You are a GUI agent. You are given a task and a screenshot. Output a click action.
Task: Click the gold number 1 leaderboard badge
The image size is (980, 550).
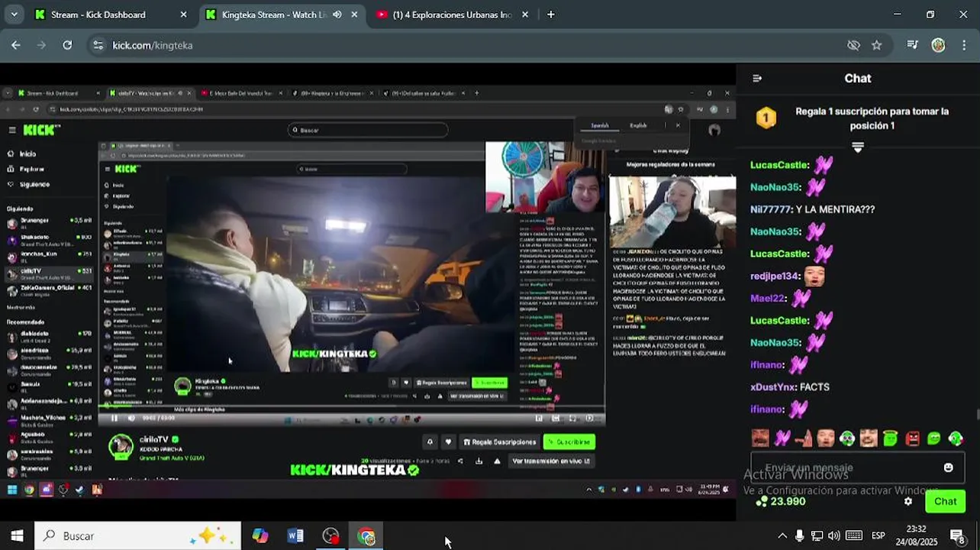pyautogui.click(x=766, y=118)
